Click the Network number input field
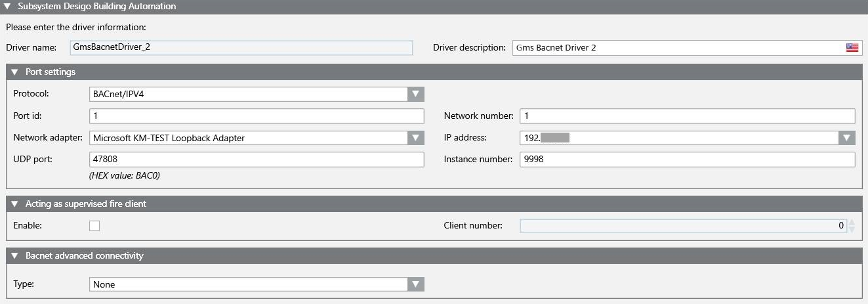Viewport: 868px width, 304px height. click(x=687, y=116)
